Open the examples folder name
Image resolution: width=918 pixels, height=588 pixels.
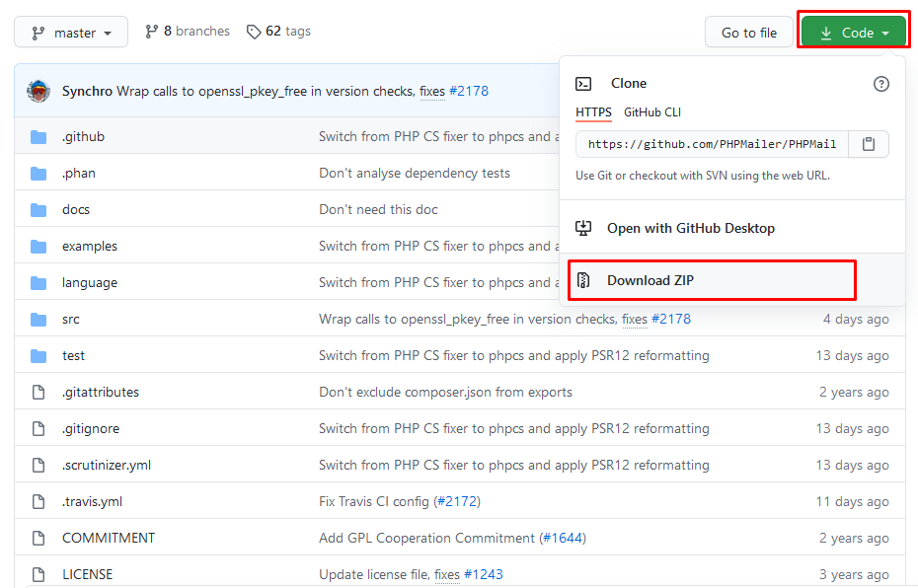pyautogui.click(x=90, y=247)
